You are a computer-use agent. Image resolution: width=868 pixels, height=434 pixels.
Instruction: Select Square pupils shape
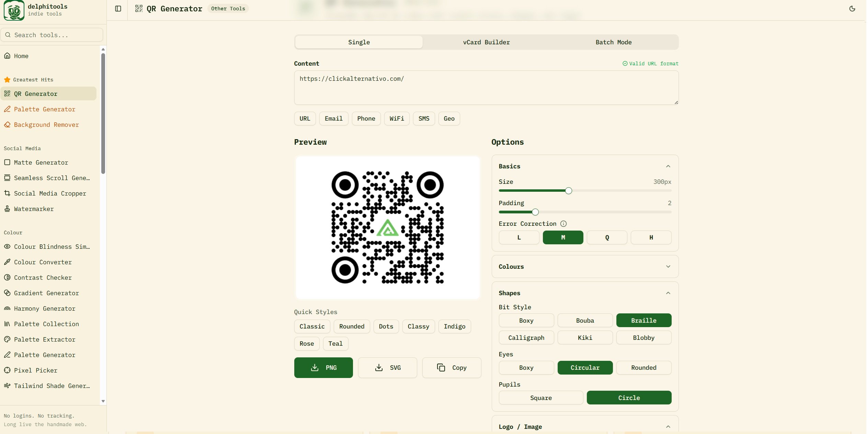point(541,398)
